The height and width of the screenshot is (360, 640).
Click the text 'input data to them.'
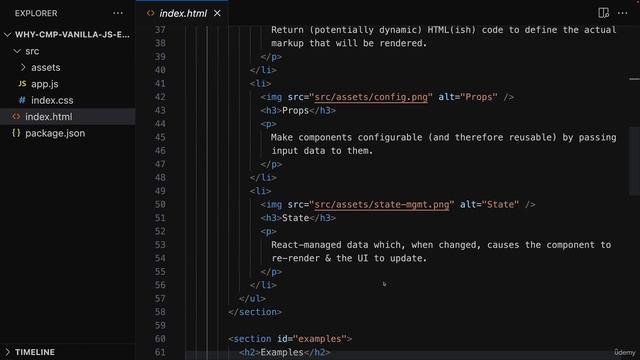pos(322,151)
